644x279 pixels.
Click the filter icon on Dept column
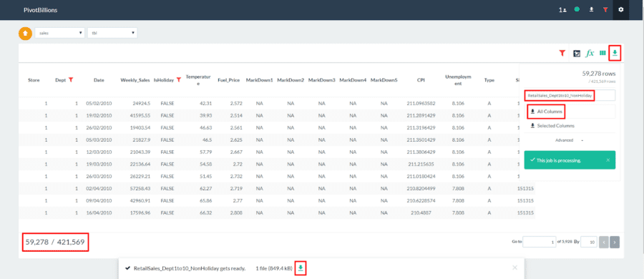pyautogui.click(x=71, y=79)
